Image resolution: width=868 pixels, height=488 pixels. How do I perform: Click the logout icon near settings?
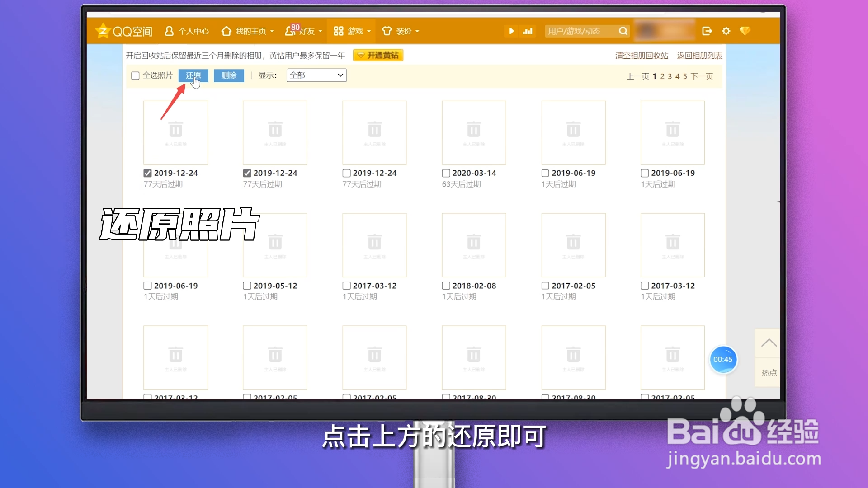click(x=707, y=31)
